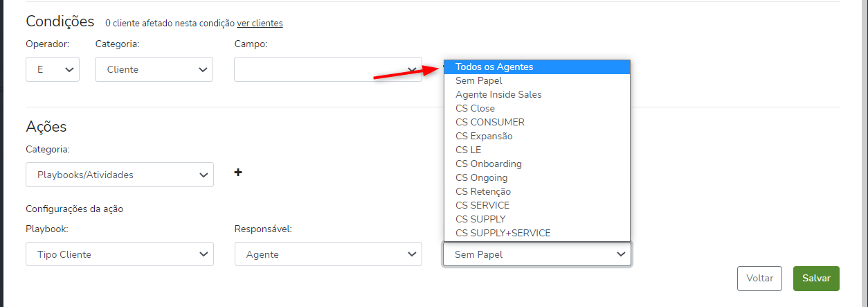Click the plus icon to add action

click(238, 173)
